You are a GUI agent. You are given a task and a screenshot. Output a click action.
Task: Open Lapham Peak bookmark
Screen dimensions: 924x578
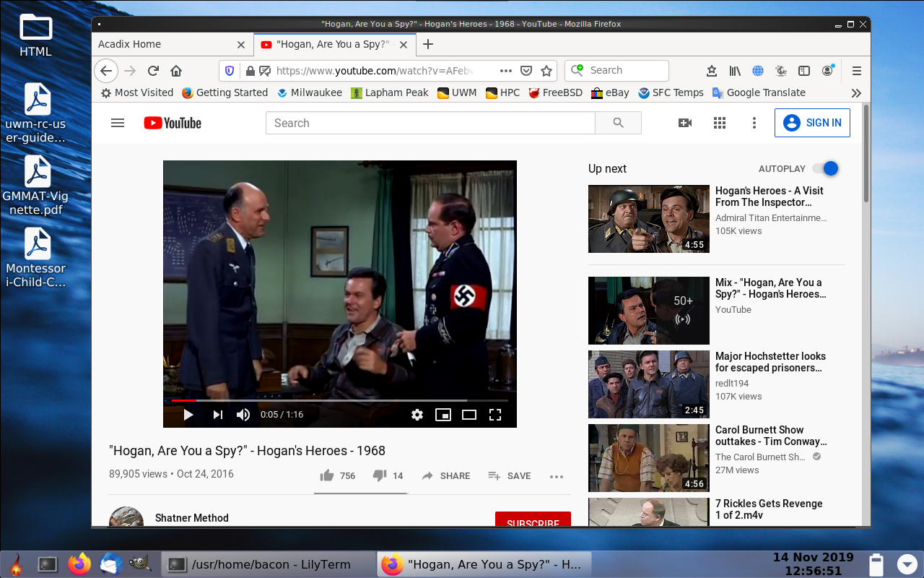coord(389,92)
